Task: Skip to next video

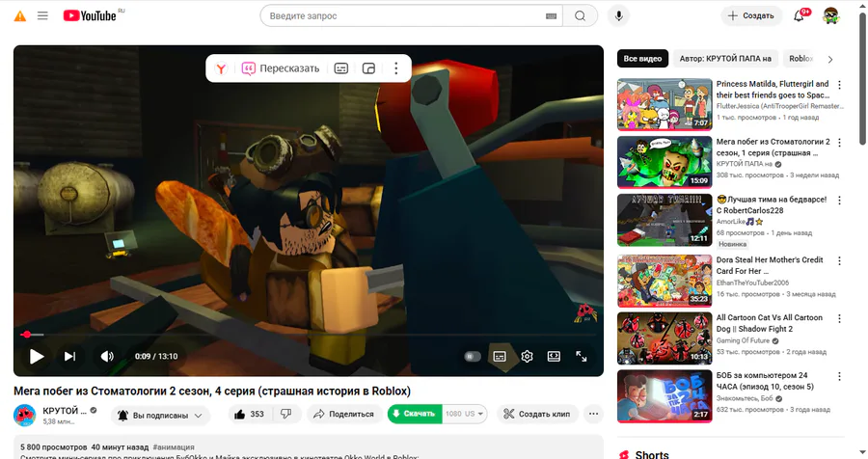Action: coord(69,357)
